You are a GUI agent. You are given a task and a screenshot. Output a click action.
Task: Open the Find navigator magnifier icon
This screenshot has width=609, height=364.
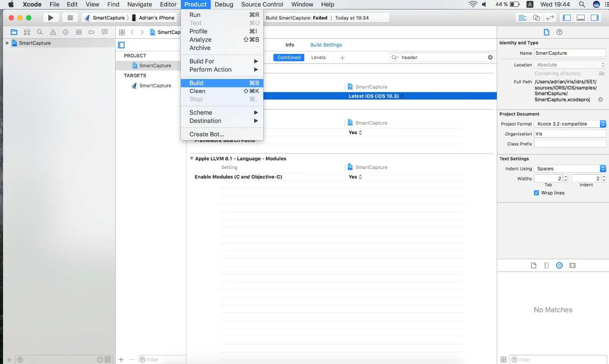pyautogui.click(x=40, y=32)
